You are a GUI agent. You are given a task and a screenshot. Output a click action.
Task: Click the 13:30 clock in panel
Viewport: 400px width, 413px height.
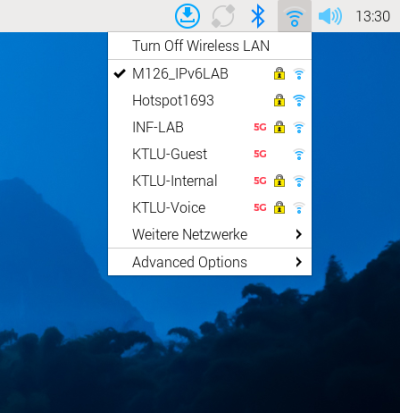click(373, 16)
